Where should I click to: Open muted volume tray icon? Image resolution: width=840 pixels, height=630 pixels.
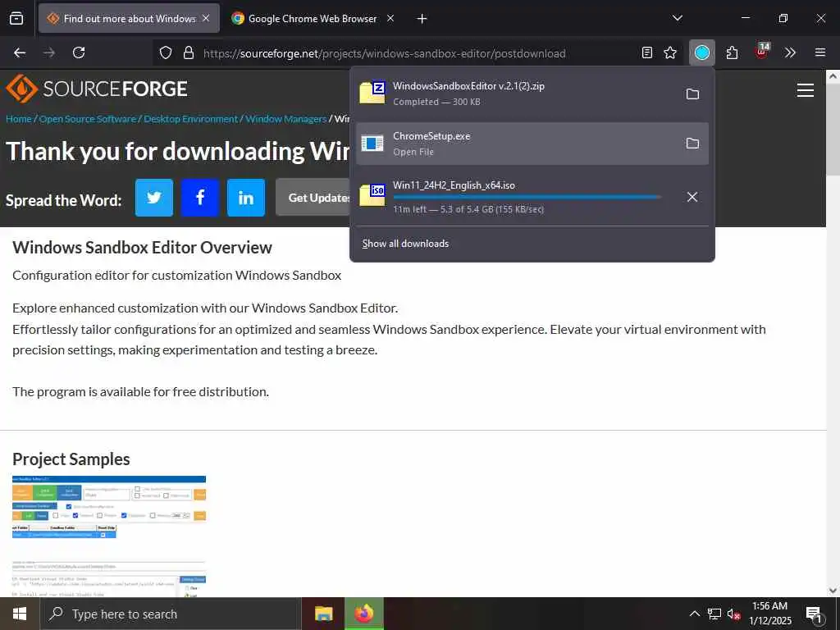733,614
